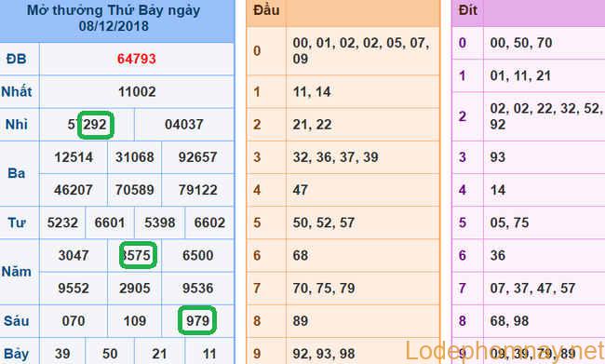
Task: Click the Ba prize number 92657
Action: coord(197,157)
